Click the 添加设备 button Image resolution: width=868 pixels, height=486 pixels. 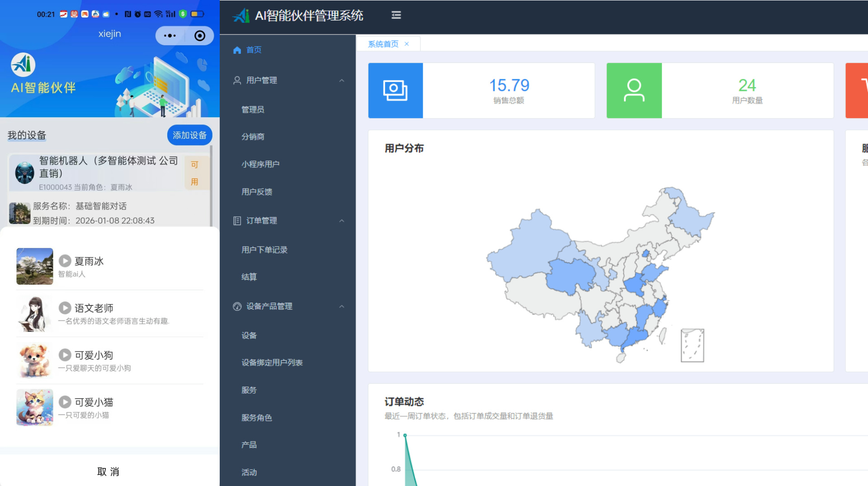(x=189, y=135)
